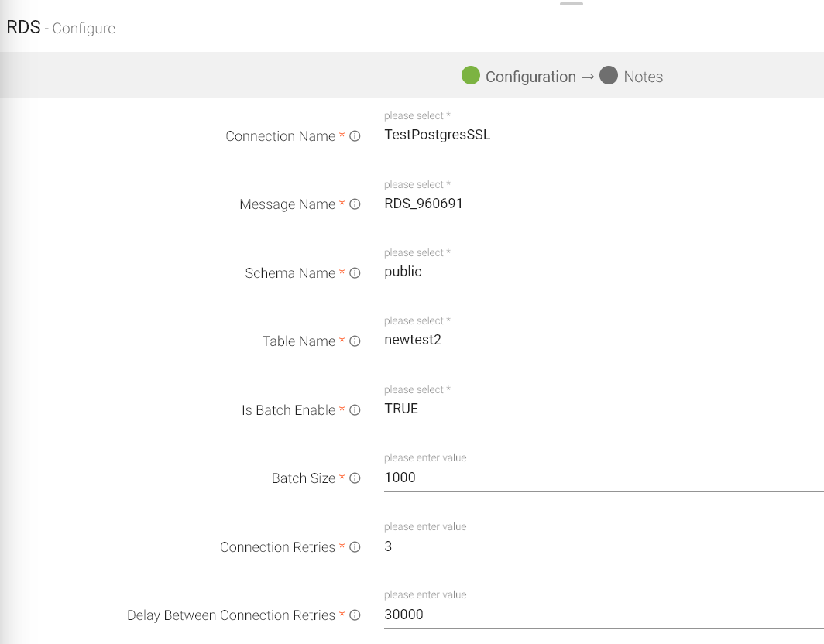Switch to the Configuration step

(x=530, y=77)
